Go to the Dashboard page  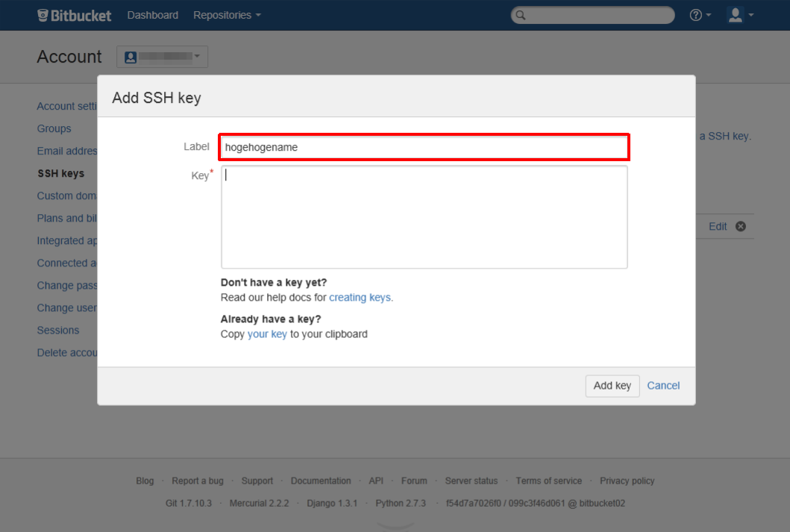point(153,15)
